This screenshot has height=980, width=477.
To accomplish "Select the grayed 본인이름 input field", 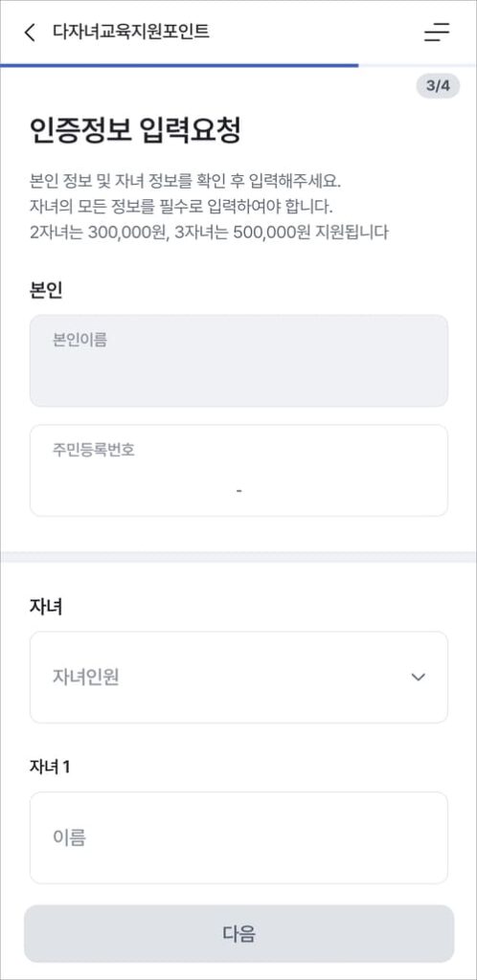I will (238, 361).
